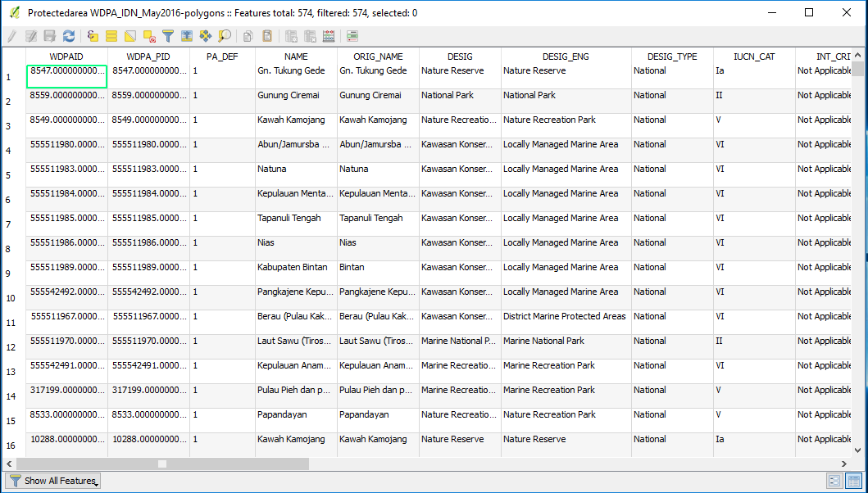868x493 pixels.
Task: Click District Marine Protected Areas cell
Action: [x=566, y=322]
